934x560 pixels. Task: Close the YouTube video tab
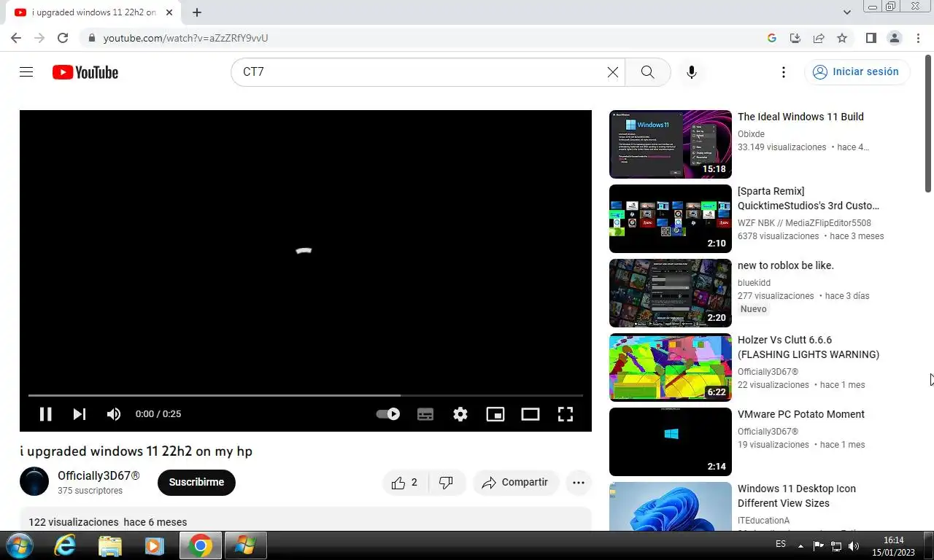point(169,12)
